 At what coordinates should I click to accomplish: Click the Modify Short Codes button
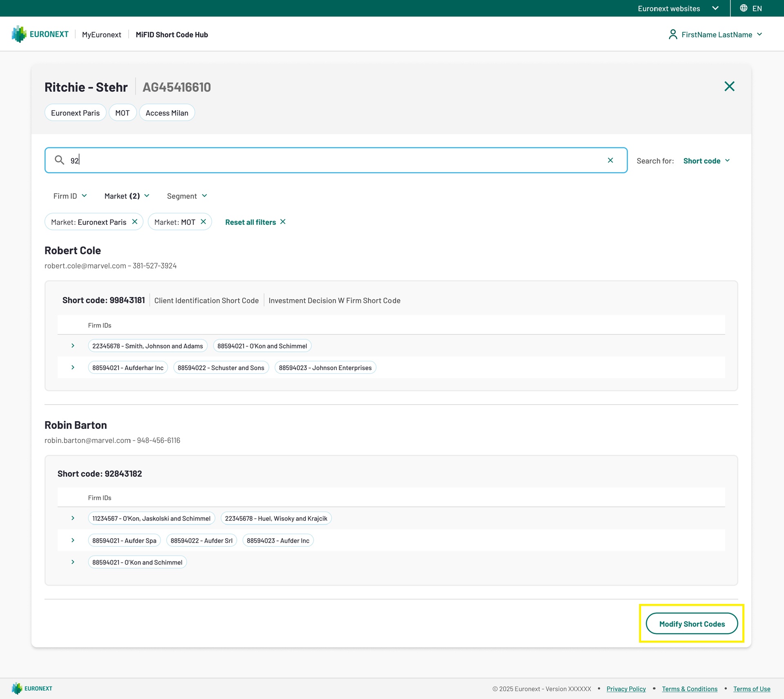(692, 624)
